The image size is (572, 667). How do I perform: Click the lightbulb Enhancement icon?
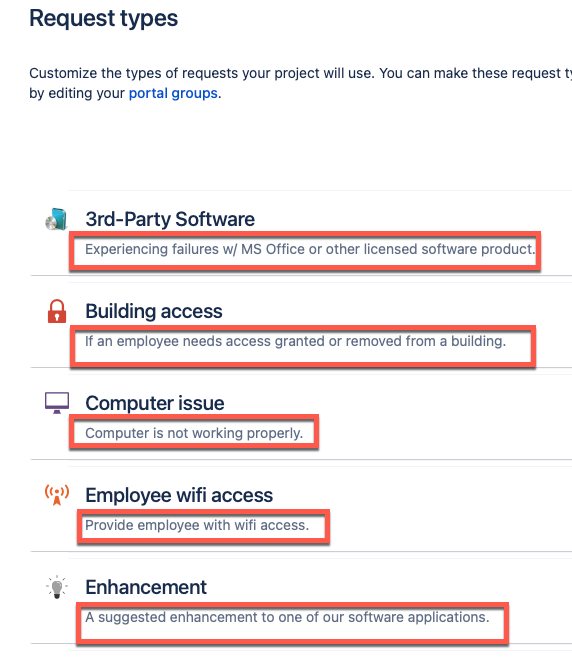pyautogui.click(x=57, y=587)
